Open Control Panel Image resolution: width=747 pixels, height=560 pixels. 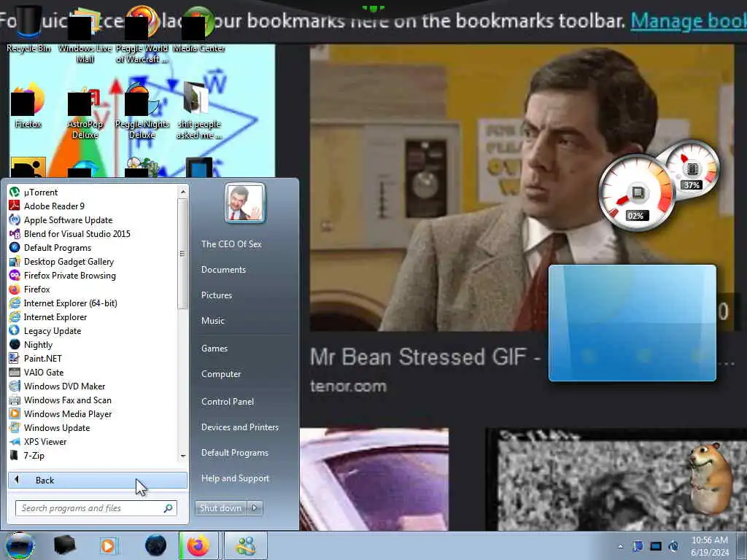click(228, 402)
